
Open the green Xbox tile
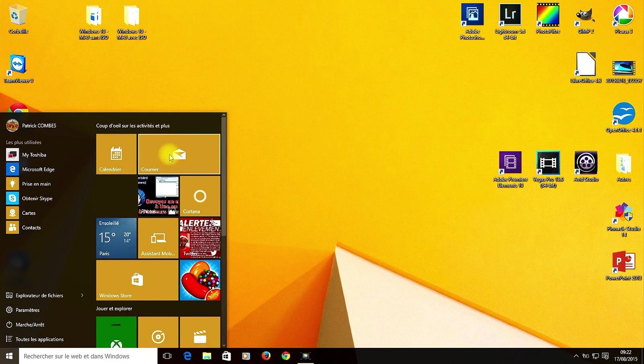click(x=116, y=333)
